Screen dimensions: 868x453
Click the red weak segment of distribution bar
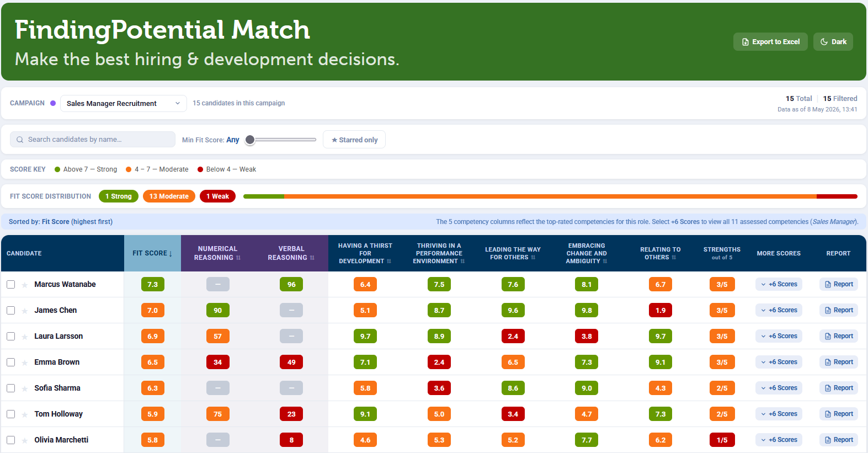click(837, 196)
